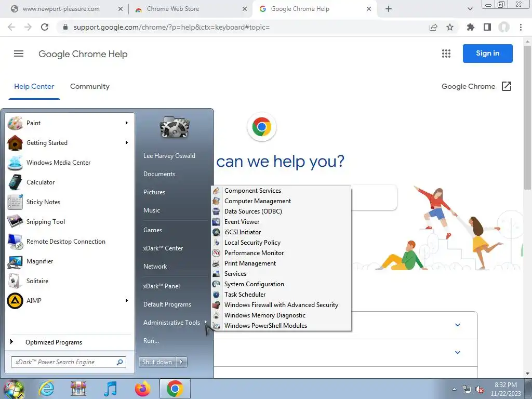The width and height of the screenshot is (532, 399).
Task: Open Chrome tab search dropdown
Action: (470, 9)
